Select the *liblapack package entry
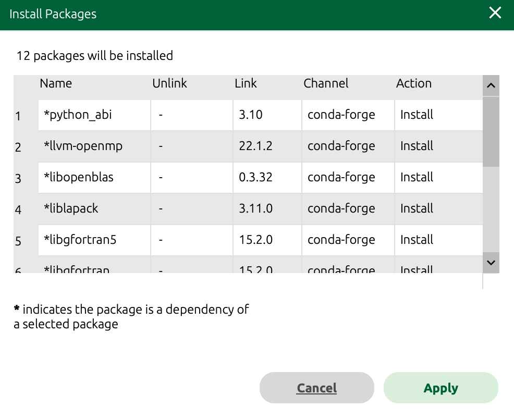Image resolution: width=514 pixels, height=420 pixels. [71, 208]
